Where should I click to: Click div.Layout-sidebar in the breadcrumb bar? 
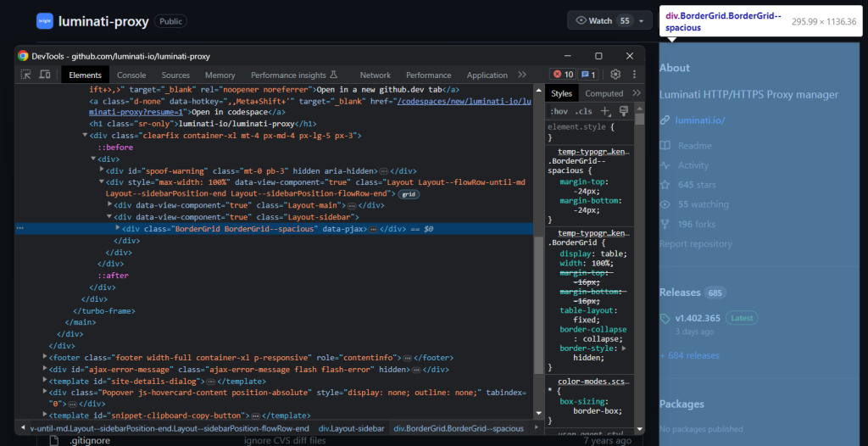click(x=351, y=429)
